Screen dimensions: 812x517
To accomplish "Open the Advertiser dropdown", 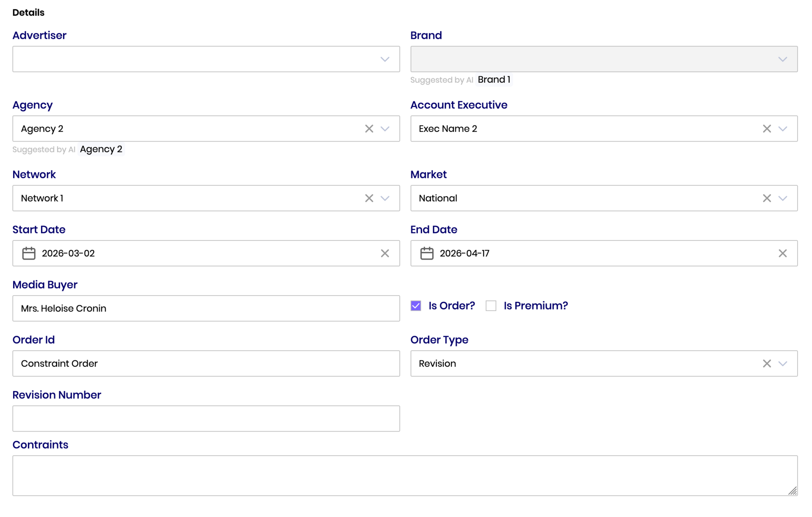I will [x=384, y=59].
